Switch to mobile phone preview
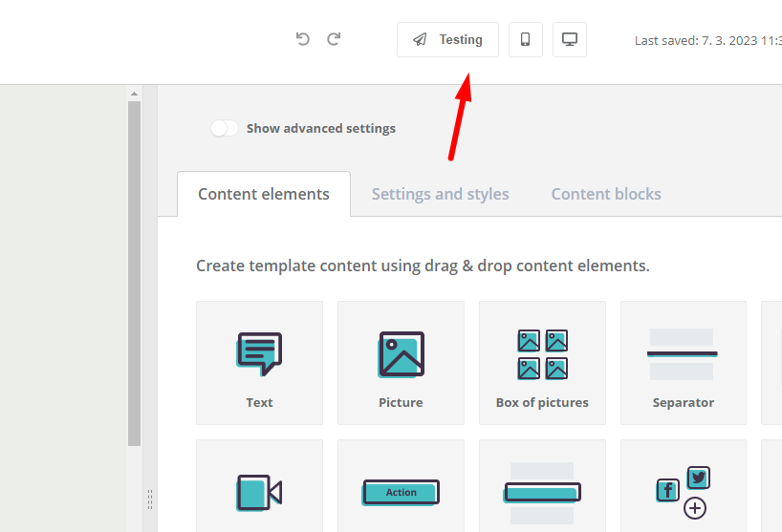 click(525, 39)
